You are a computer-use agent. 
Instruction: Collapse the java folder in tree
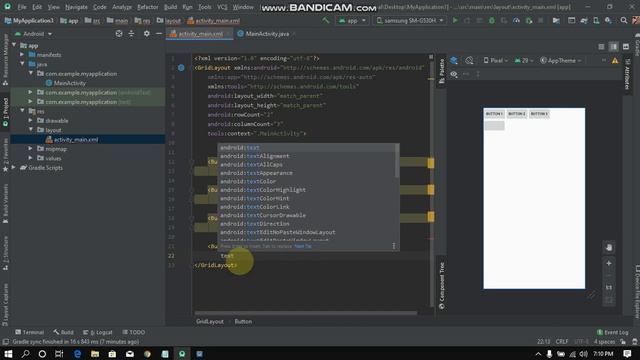pyautogui.click(x=22, y=64)
